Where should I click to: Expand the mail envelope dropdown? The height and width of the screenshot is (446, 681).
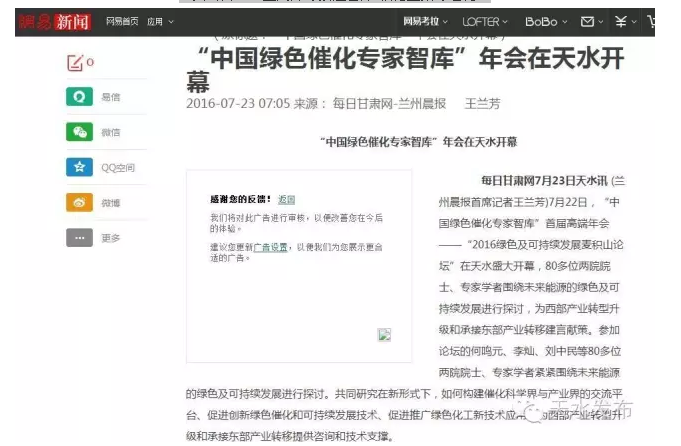point(592,21)
